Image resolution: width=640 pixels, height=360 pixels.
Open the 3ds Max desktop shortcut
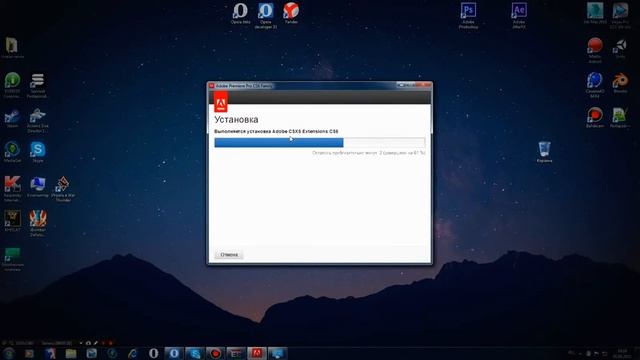click(x=595, y=13)
